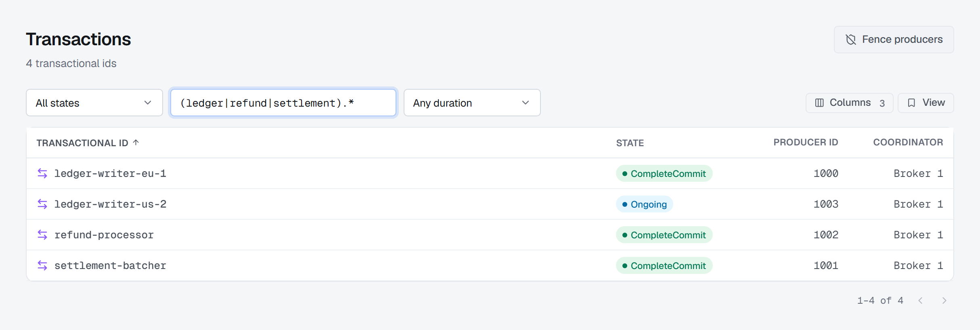Viewport: 980px width, 330px height.
Task: Open the settlement-batcher transactional id
Action: [x=110, y=265]
